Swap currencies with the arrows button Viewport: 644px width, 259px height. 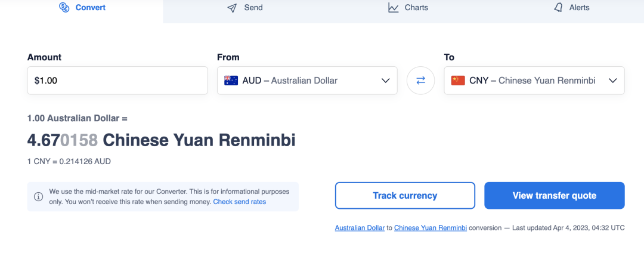point(420,81)
